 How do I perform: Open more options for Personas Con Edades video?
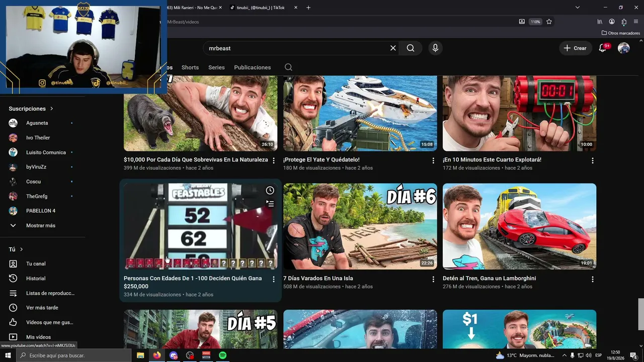274,279
